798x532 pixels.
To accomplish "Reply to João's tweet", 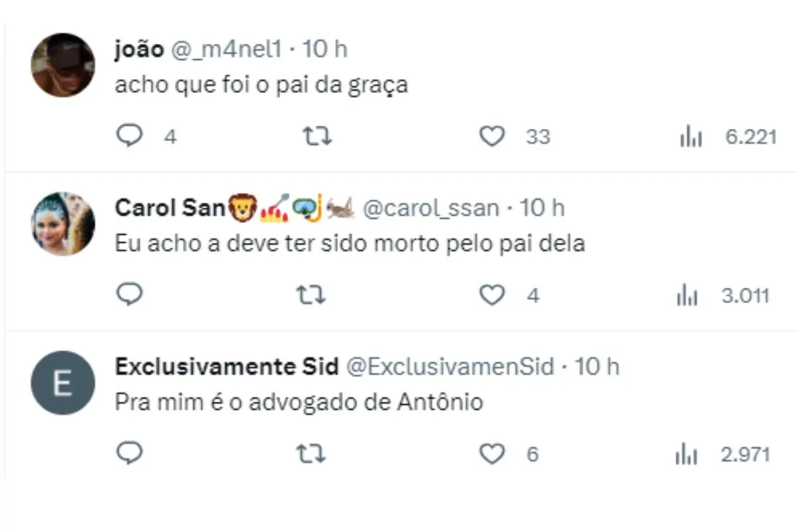I will pyautogui.click(x=130, y=136).
